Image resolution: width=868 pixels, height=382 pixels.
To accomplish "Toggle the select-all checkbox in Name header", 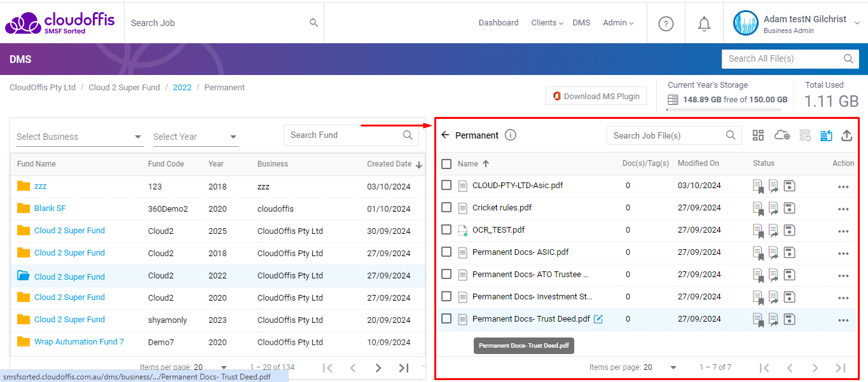I will 446,164.
